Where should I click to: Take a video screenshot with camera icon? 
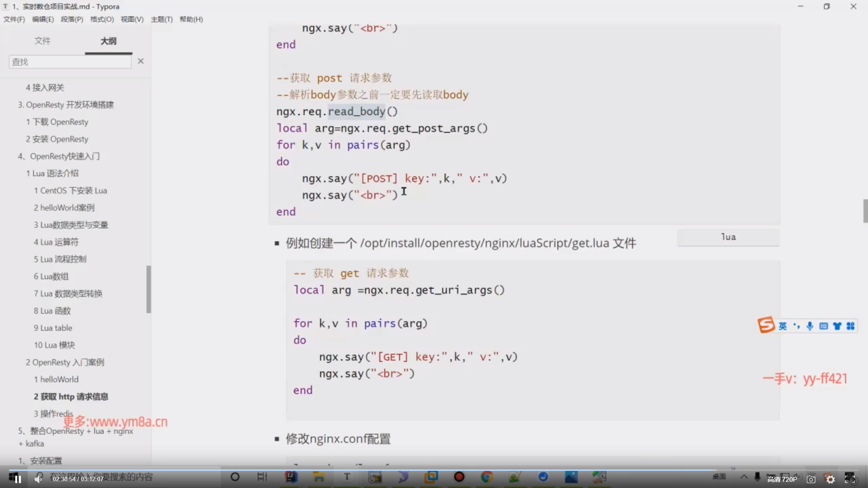point(811,479)
